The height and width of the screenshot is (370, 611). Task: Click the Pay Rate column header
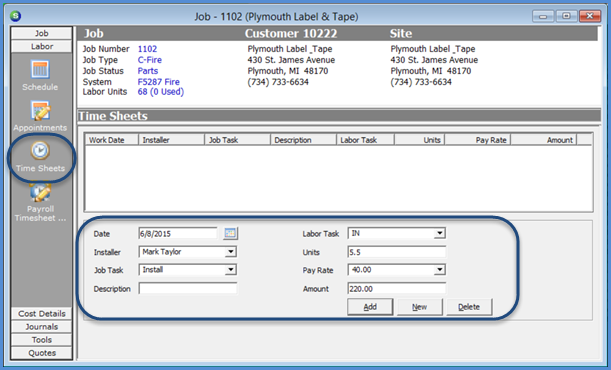477,140
